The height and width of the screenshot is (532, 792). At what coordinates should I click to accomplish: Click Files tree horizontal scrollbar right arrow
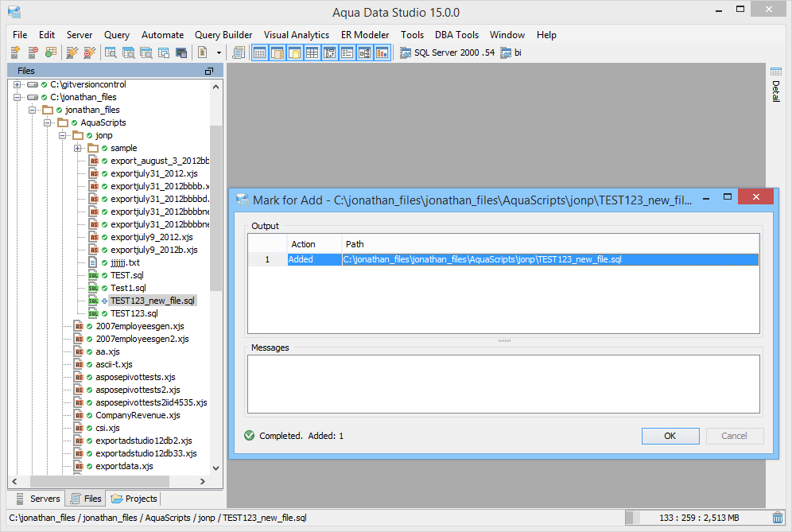click(x=203, y=481)
